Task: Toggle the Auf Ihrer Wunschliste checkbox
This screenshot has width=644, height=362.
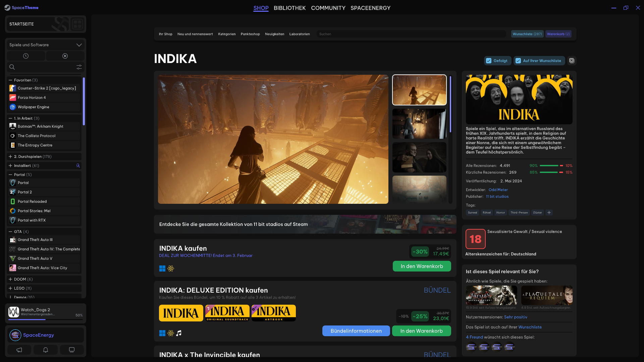Action: click(518, 61)
